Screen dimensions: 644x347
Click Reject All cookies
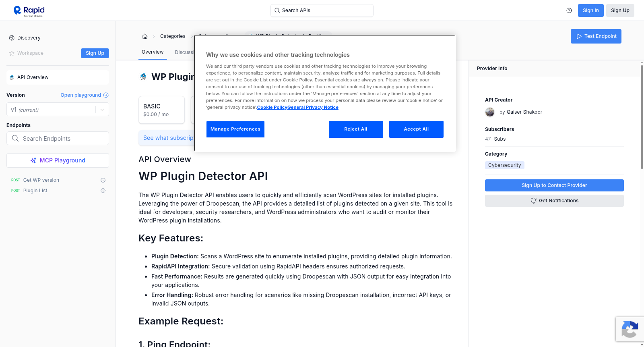coord(356,129)
